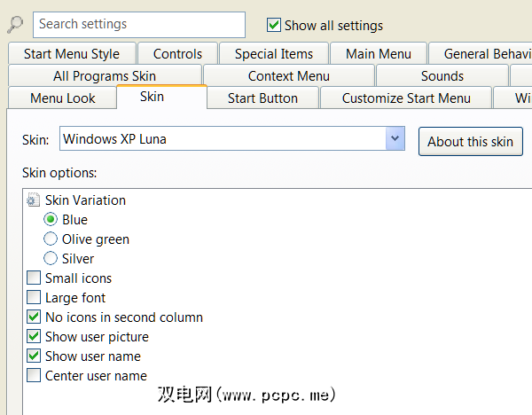The image size is (532, 415).
Task: Select the Olive green skin variation
Action: [x=51, y=239]
